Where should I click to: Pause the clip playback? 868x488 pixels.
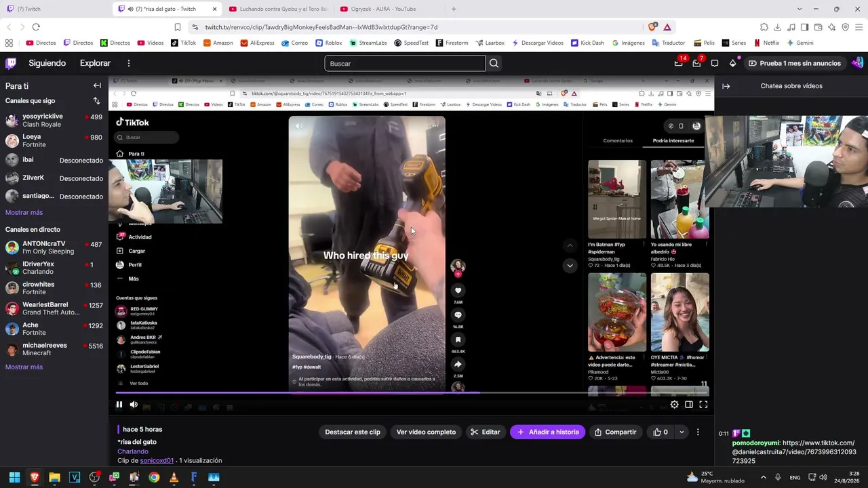(x=119, y=405)
